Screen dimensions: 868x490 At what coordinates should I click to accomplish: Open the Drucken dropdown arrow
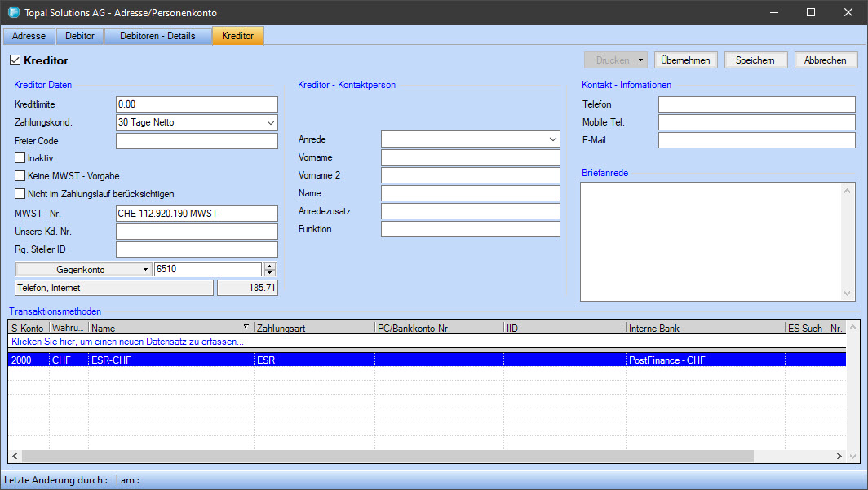641,60
